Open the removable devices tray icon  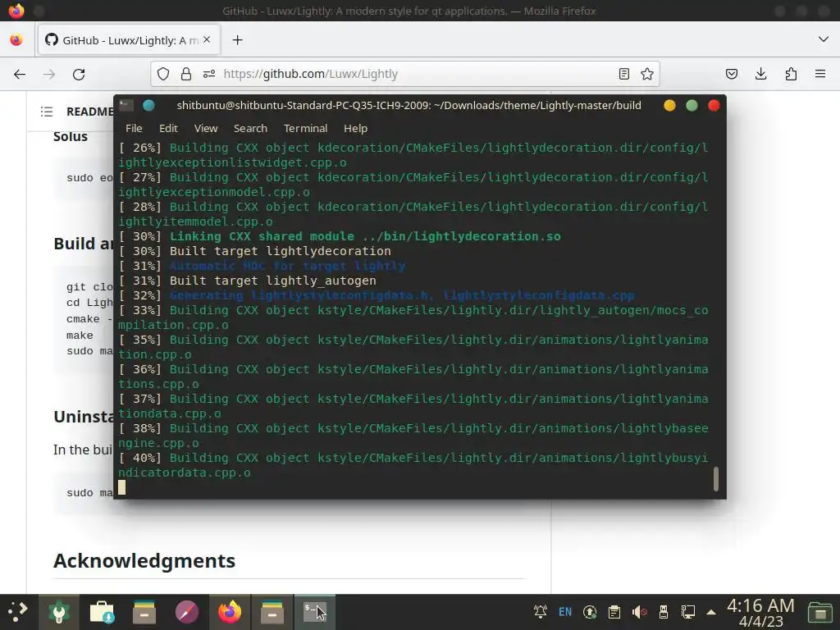[x=663, y=611]
